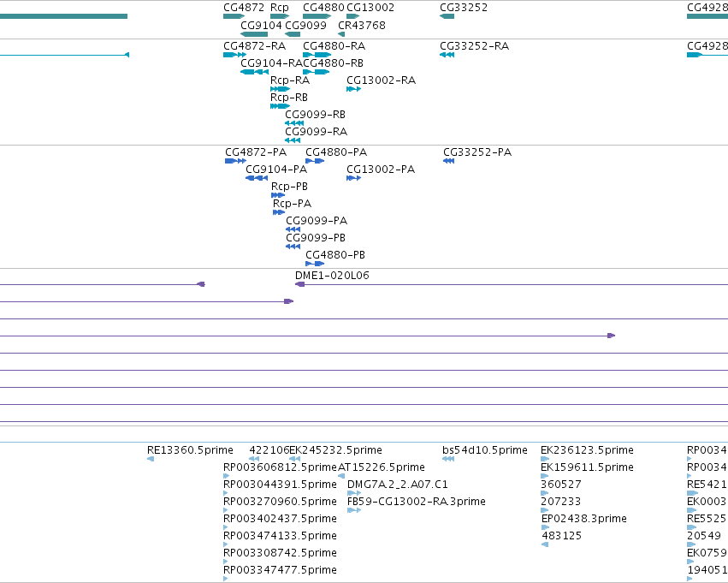This screenshot has height=583, width=728.
Task: Click the 207233 EST label
Action: pyautogui.click(x=561, y=502)
